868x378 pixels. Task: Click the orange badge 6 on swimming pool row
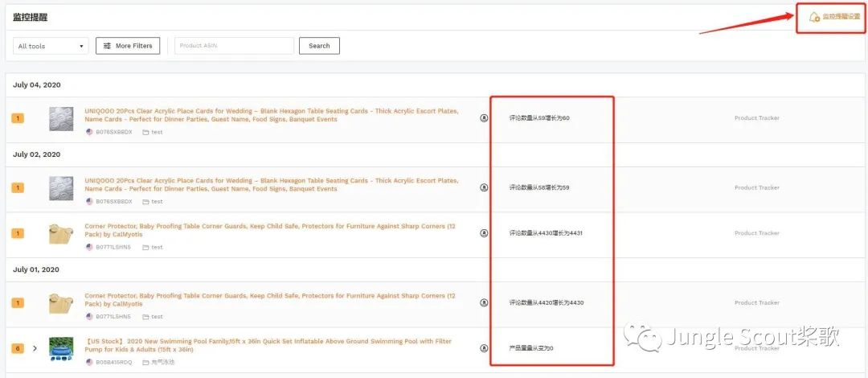[x=18, y=349]
